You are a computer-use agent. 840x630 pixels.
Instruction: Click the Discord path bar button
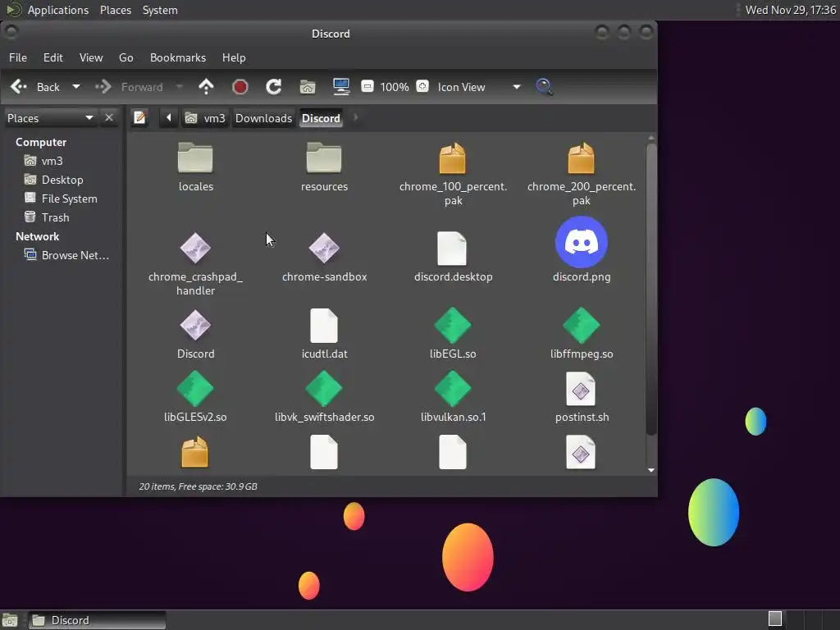[321, 118]
